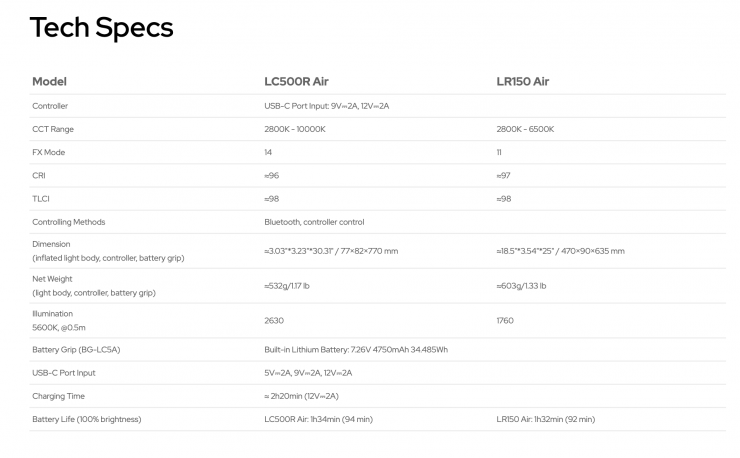This screenshot has width=740, height=458.
Task: Select the FX Mode row label
Action: point(49,152)
